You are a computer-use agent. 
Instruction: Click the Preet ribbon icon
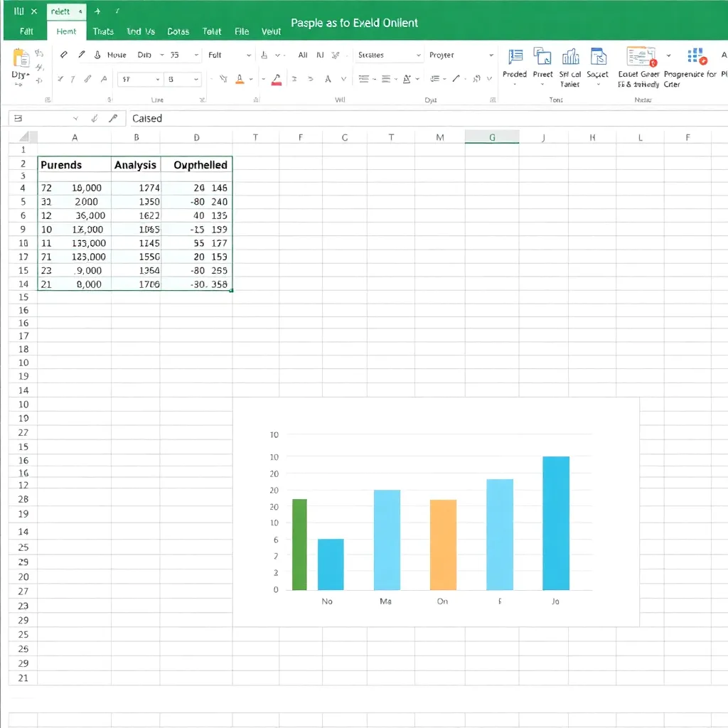click(542, 58)
